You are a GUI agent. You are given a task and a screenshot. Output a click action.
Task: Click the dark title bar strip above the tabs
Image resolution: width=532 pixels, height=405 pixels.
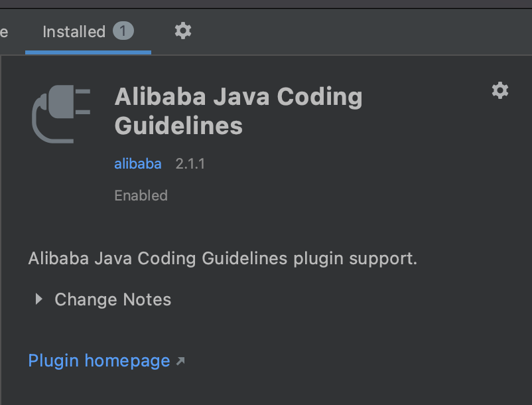[265, 3]
